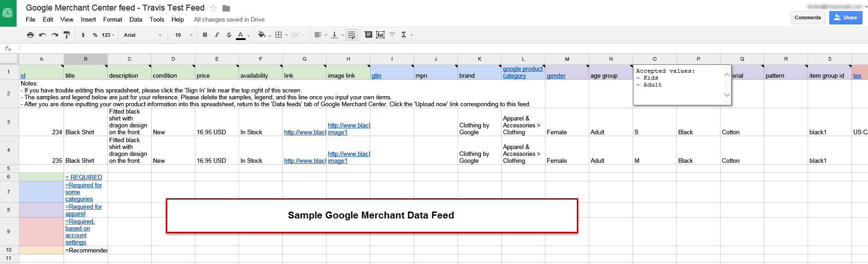Open the Format menu
This screenshot has width=868, height=264.
click(x=112, y=19)
